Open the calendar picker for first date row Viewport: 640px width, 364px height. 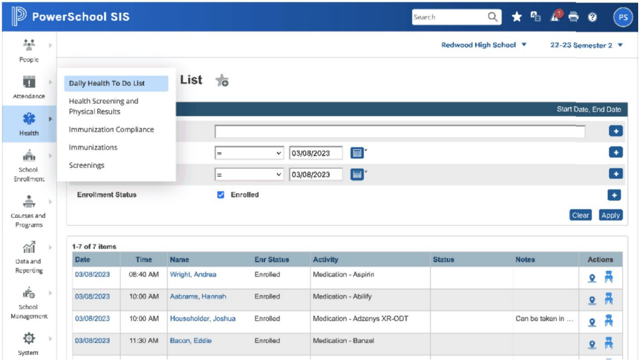pyautogui.click(x=357, y=153)
